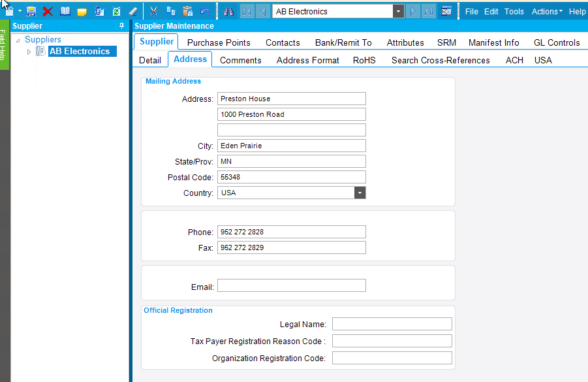Click the AB Electronics supplier tree icon

pos(40,51)
